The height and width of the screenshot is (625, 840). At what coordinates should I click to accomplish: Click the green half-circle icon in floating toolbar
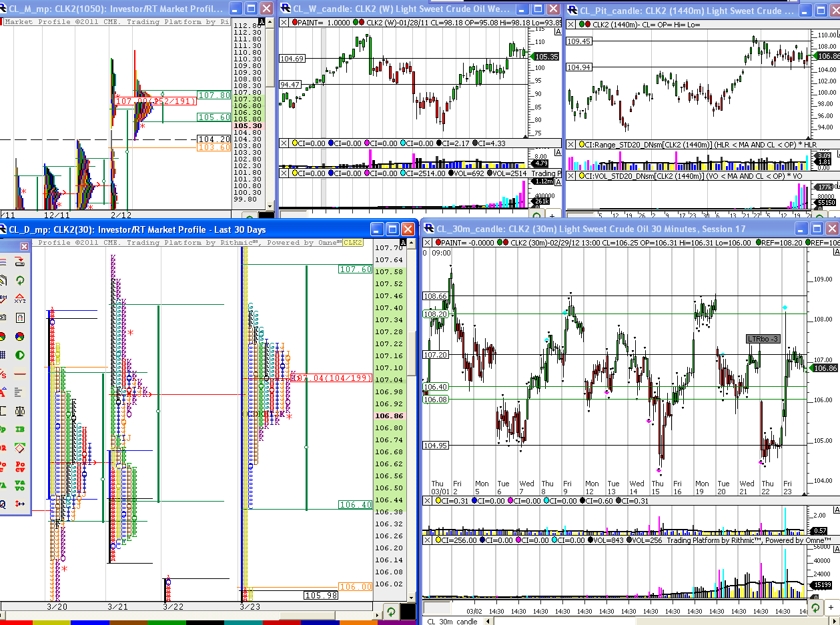click(x=20, y=355)
